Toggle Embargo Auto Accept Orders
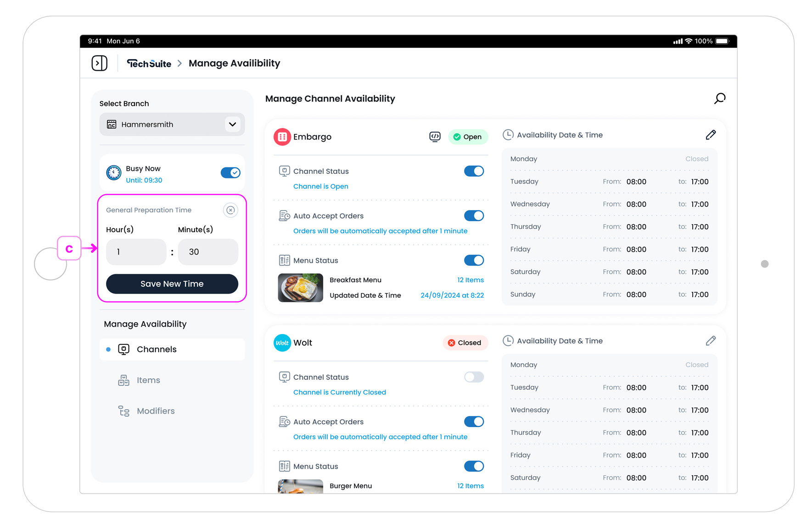Viewport: 812px width, 528px height. point(474,216)
